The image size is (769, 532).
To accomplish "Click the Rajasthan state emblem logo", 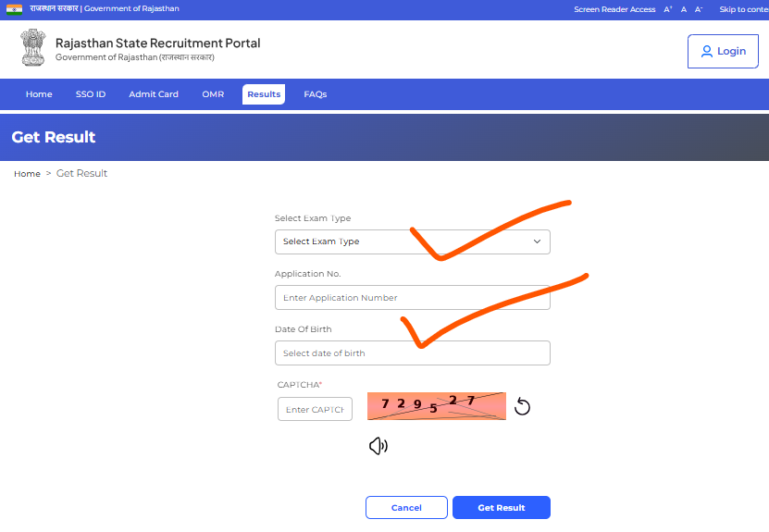I will (x=32, y=48).
